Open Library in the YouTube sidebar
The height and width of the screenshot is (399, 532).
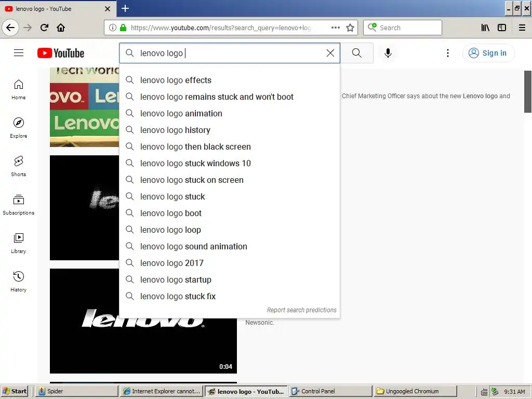coord(18,243)
